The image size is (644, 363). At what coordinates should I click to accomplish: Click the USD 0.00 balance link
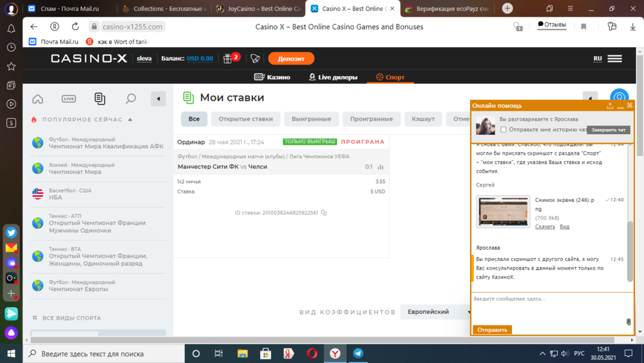point(200,59)
